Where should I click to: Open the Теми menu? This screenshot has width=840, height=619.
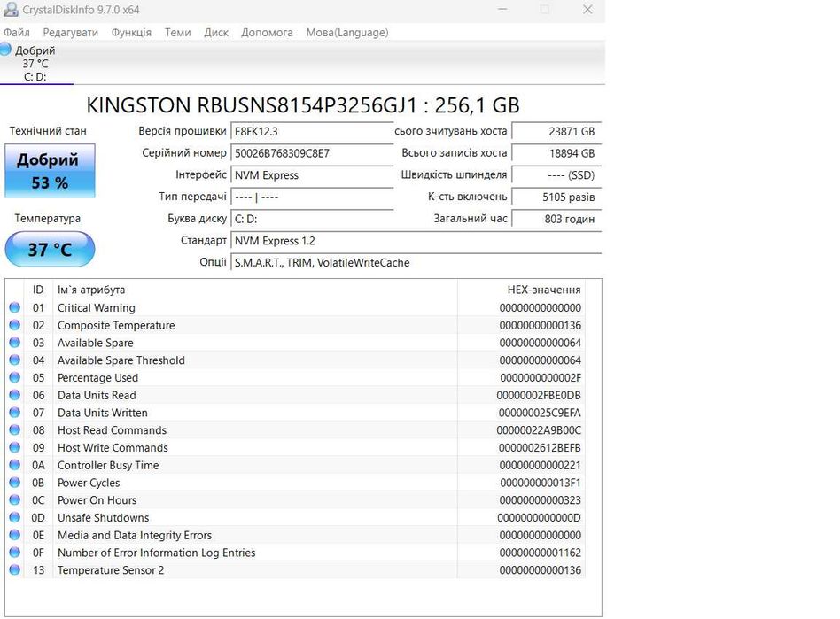(x=178, y=32)
